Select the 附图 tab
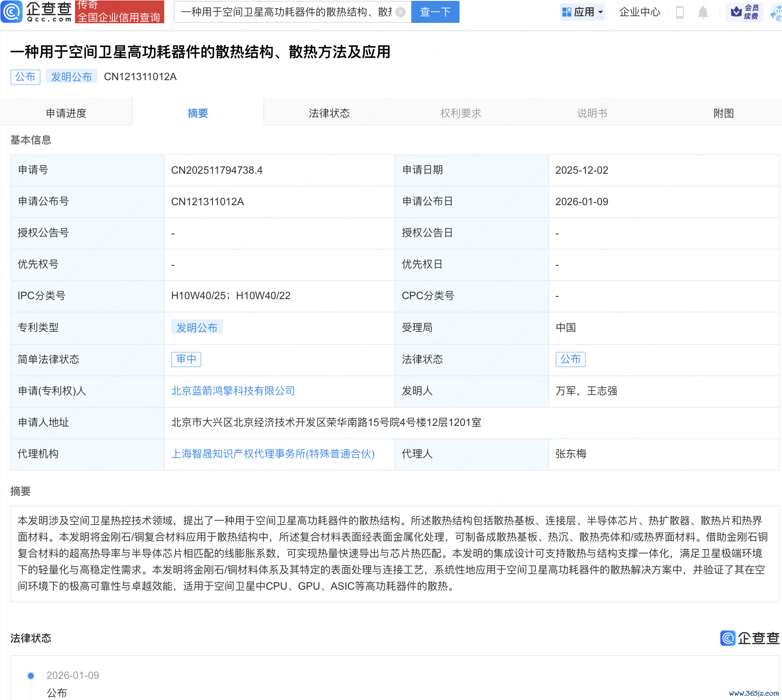The height and width of the screenshot is (700, 782). (723, 113)
